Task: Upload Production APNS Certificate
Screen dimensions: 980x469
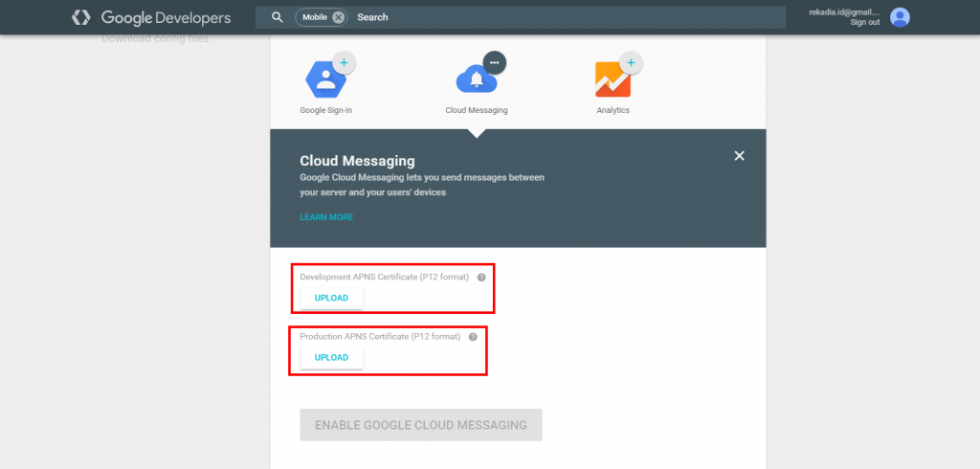Action: tap(331, 358)
